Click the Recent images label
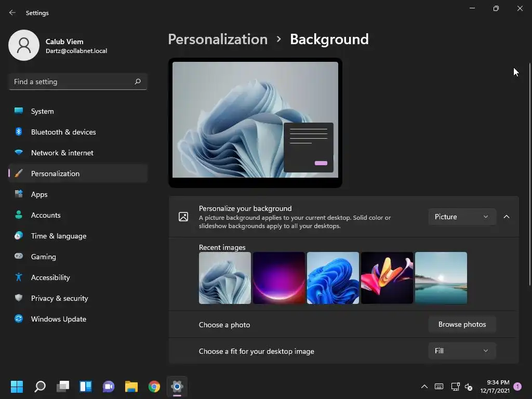The height and width of the screenshot is (399, 532). tap(222, 247)
